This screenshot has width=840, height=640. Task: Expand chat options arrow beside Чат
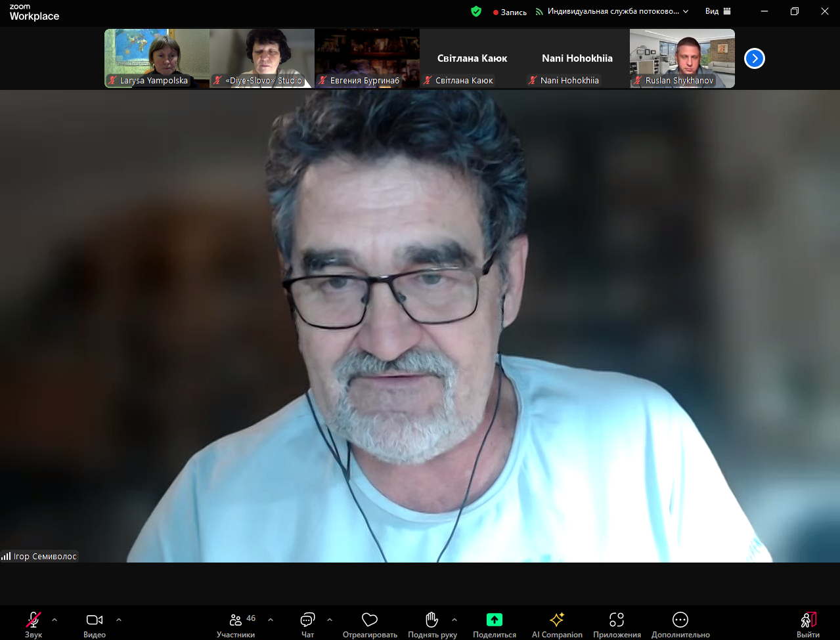pyautogui.click(x=330, y=620)
